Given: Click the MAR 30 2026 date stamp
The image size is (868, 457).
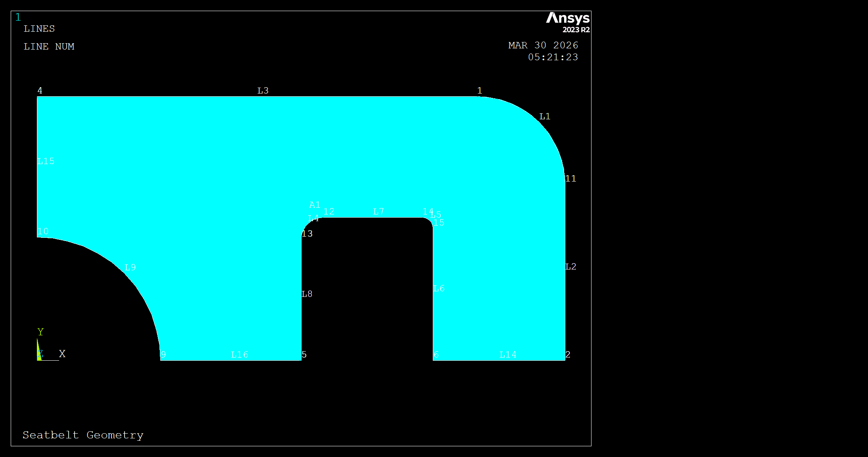Looking at the screenshot, I should pos(543,46).
